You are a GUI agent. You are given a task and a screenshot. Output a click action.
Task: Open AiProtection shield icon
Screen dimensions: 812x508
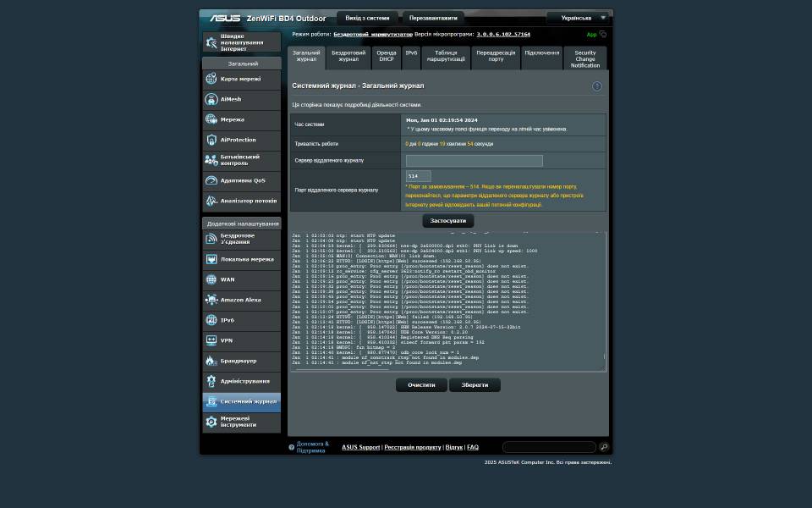click(x=211, y=140)
